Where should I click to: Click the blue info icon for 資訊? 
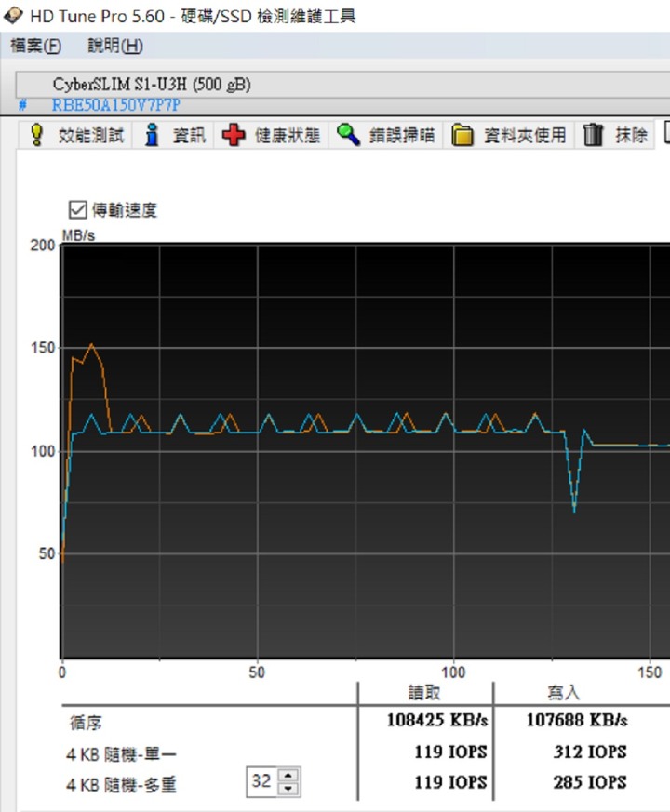click(152, 135)
